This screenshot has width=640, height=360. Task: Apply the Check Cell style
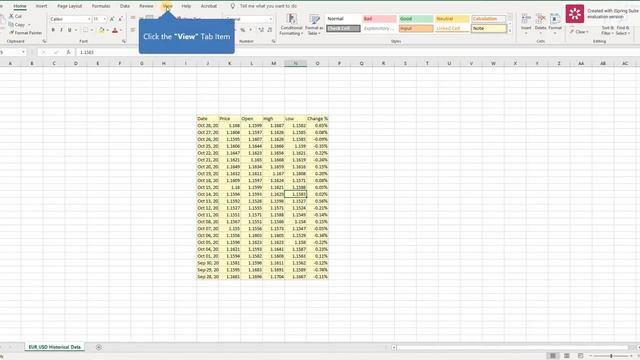[x=343, y=29]
